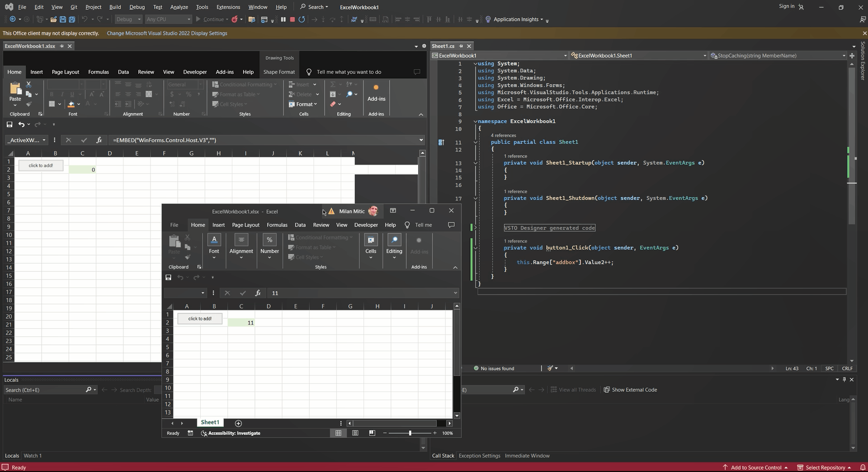This screenshot has width=868, height=472.
Task: Toggle Show External Code option
Action: coord(630,390)
